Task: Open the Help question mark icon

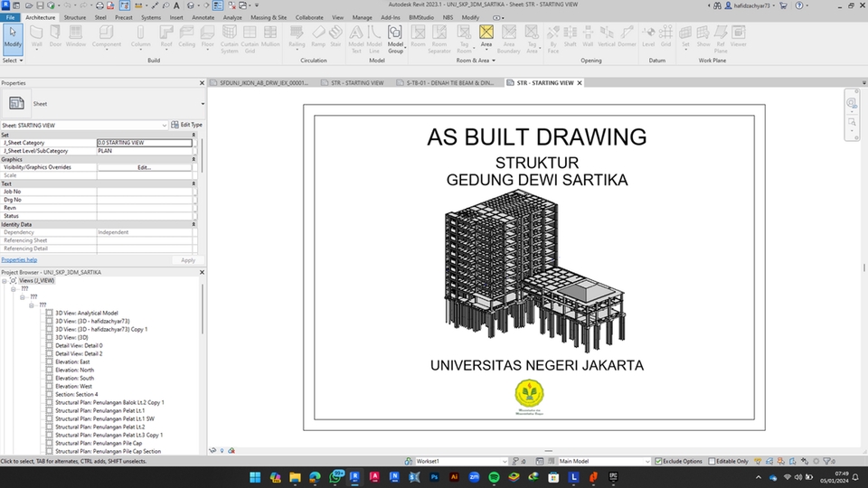Action: [799, 5]
